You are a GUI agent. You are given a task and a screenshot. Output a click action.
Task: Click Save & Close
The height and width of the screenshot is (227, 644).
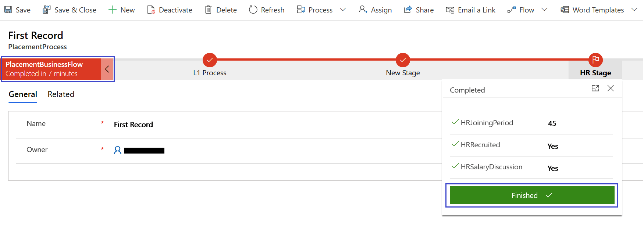[69, 10]
